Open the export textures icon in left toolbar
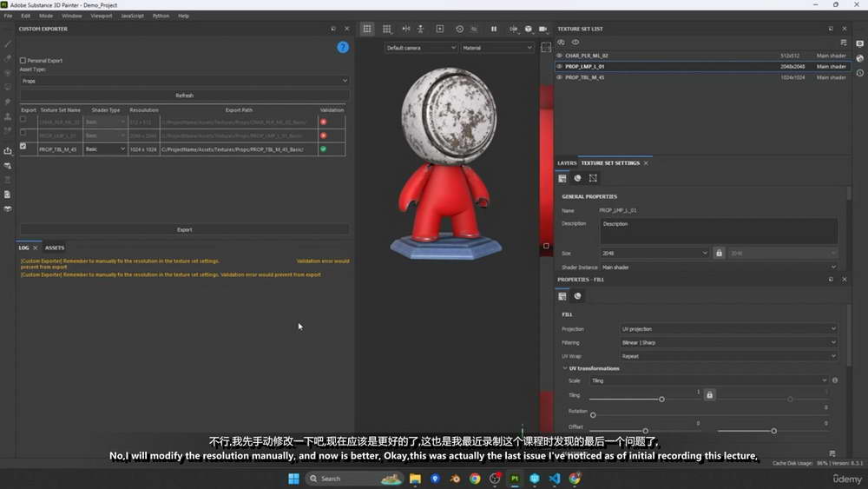The height and width of the screenshot is (489, 868). (8, 150)
